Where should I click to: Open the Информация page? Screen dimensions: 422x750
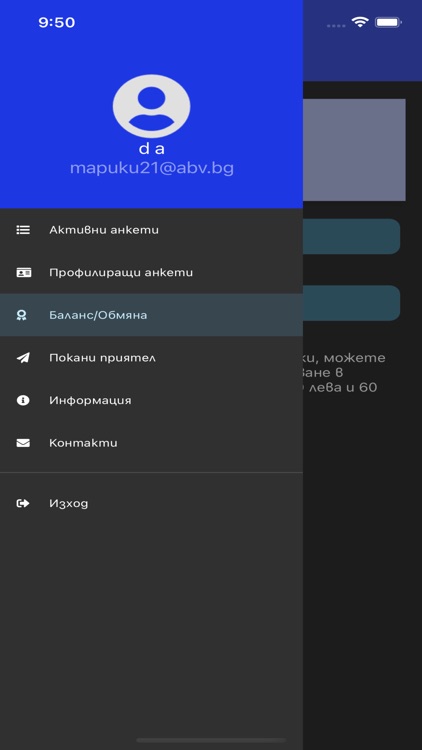(151, 400)
